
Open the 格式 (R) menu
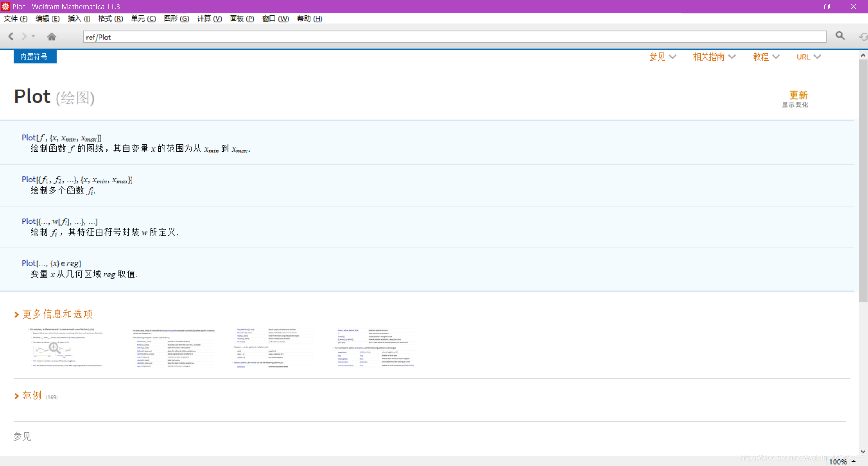coord(110,19)
